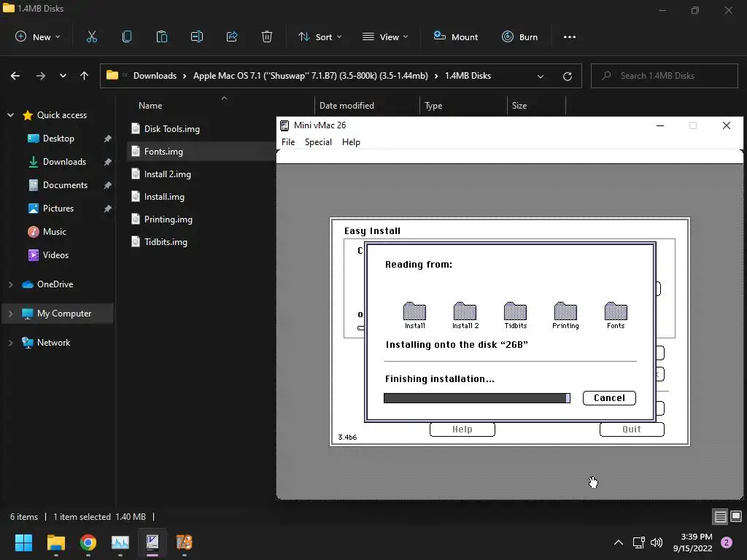This screenshot has width=747, height=560.
Task: Click the Delete trash can icon
Action: [x=267, y=36]
